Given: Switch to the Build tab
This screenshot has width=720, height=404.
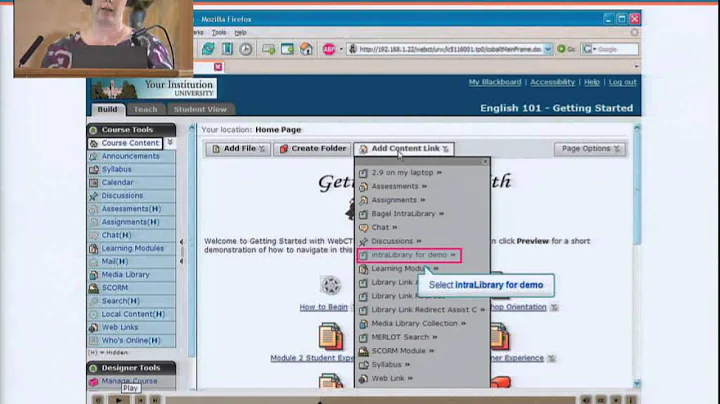Looking at the screenshot, I should pyautogui.click(x=107, y=109).
